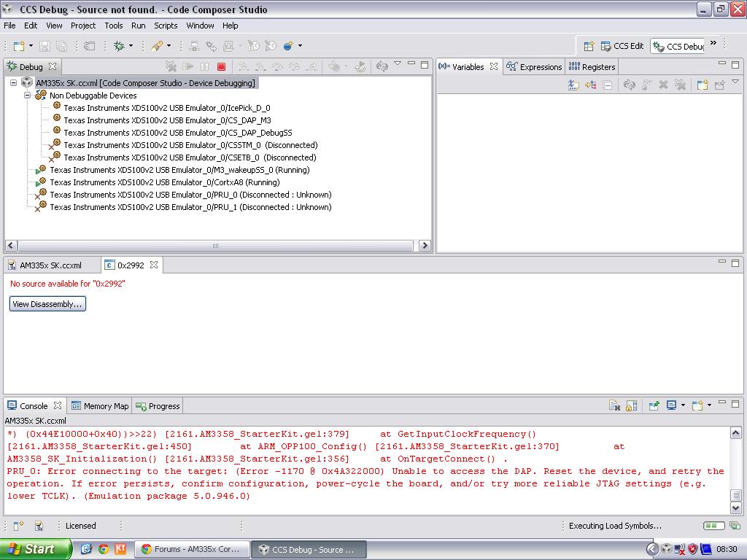Open the Scripts menu
This screenshot has width=747, height=560.
click(x=166, y=26)
